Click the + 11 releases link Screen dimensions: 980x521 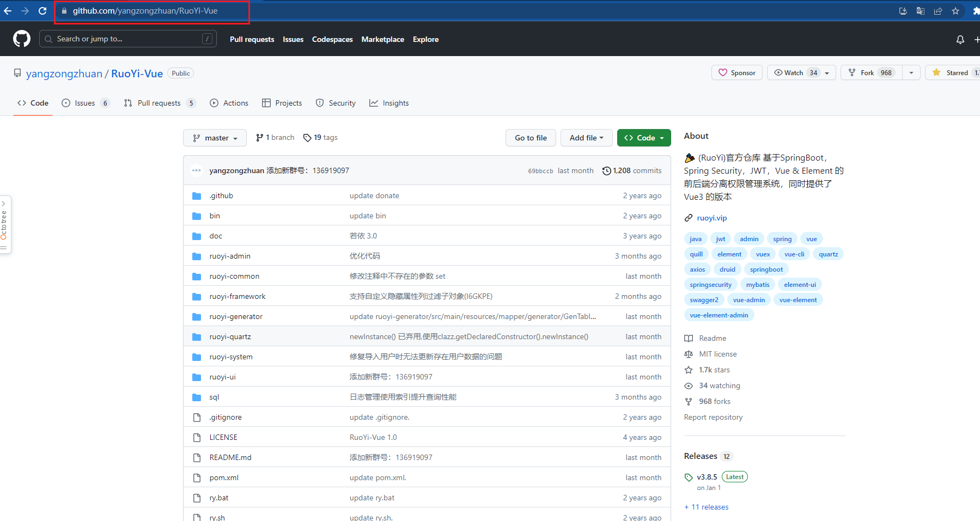[x=707, y=507]
